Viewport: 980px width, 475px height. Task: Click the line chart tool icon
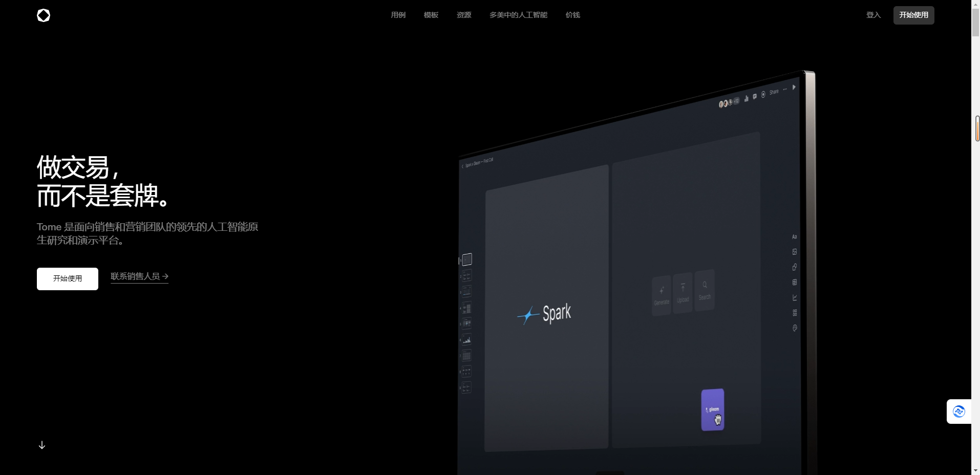tap(795, 297)
